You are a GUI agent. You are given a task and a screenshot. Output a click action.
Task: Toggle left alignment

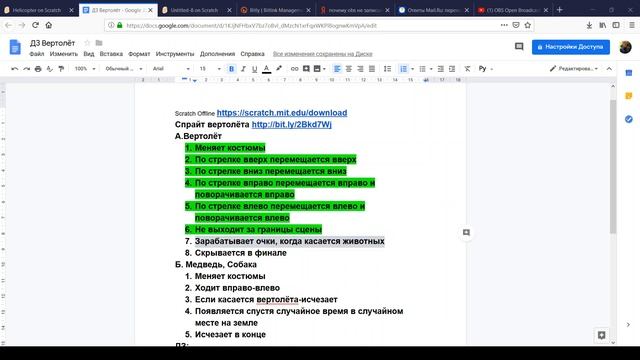(x=337, y=69)
